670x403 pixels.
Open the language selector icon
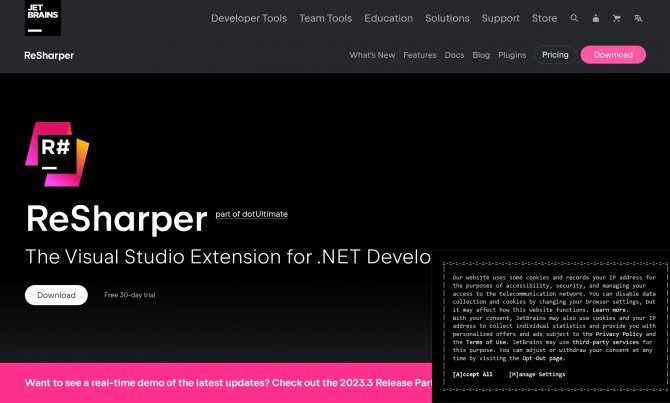(x=638, y=18)
